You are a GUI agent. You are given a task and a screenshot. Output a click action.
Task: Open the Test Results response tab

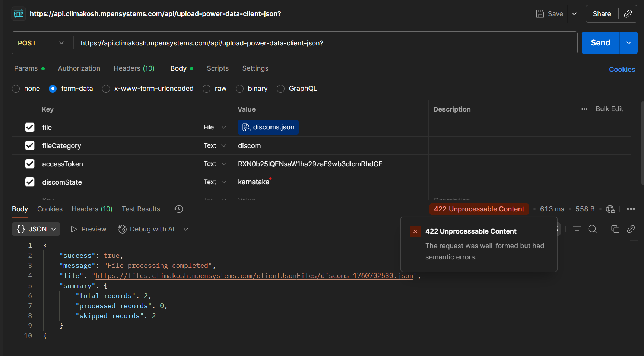click(141, 209)
